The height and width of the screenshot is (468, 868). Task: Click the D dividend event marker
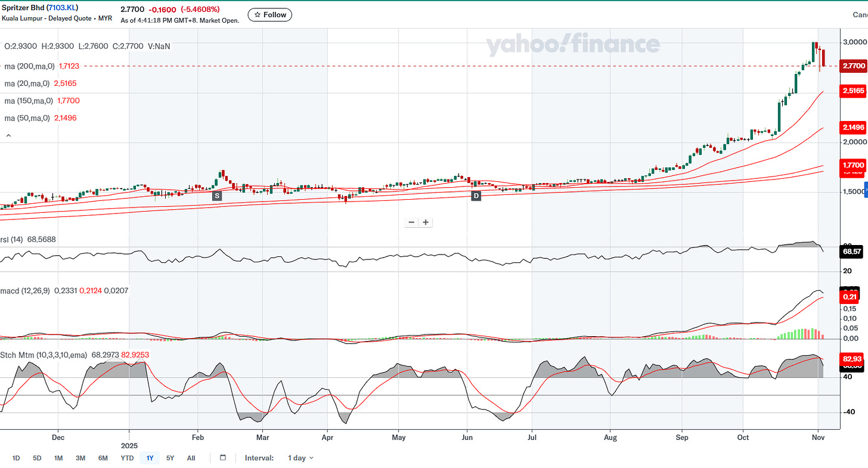[x=476, y=196]
